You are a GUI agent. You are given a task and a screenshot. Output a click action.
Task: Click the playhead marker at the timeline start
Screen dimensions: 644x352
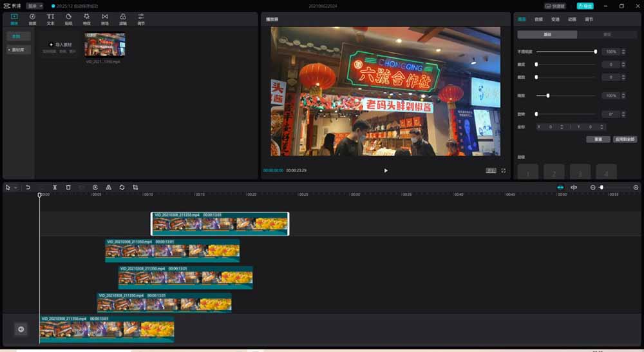click(x=40, y=195)
